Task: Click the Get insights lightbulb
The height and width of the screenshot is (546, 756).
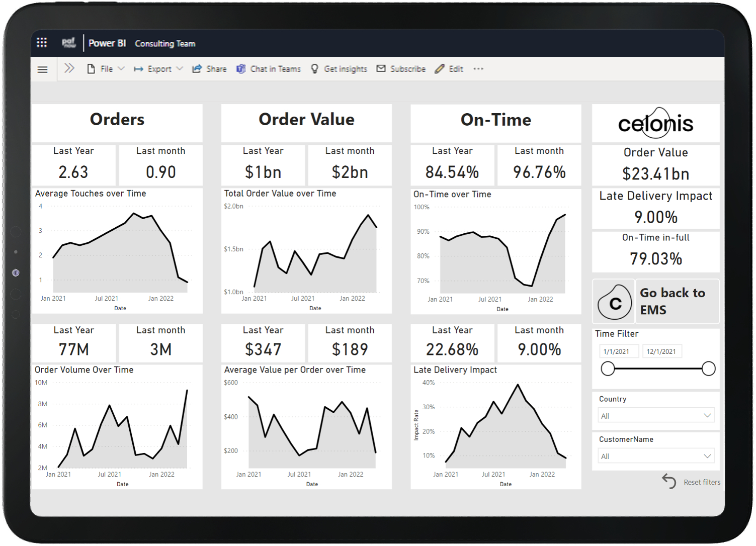Action: [315, 69]
